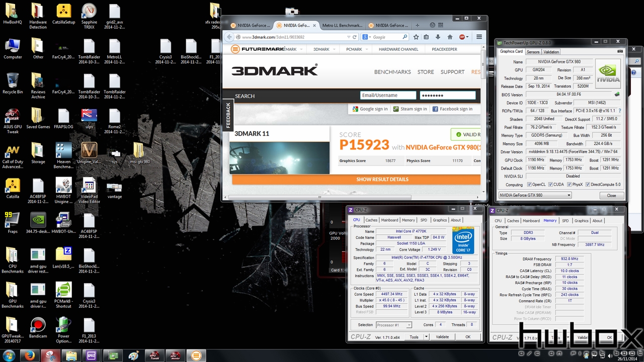
Task: Toggle DirectCompute 5.0 checkbox in GPU-Z
Action: (x=588, y=185)
